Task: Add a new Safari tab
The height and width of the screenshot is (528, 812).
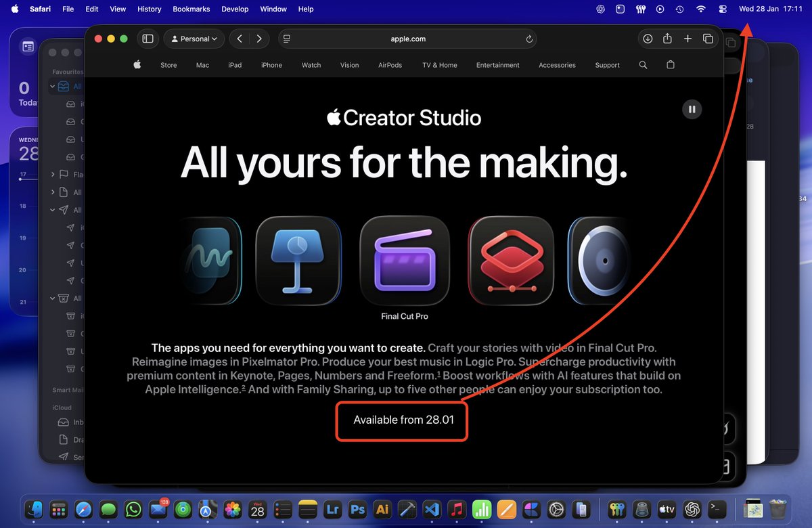Action: [x=687, y=39]
